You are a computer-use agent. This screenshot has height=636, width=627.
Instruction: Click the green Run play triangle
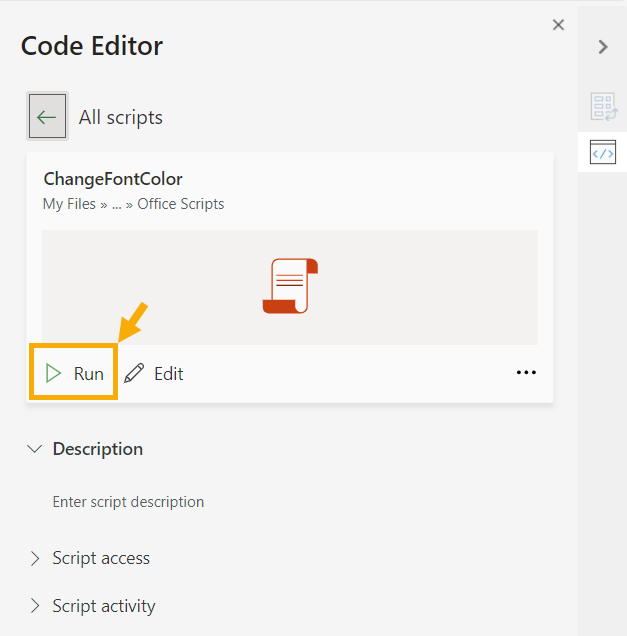tap(53, 374)
